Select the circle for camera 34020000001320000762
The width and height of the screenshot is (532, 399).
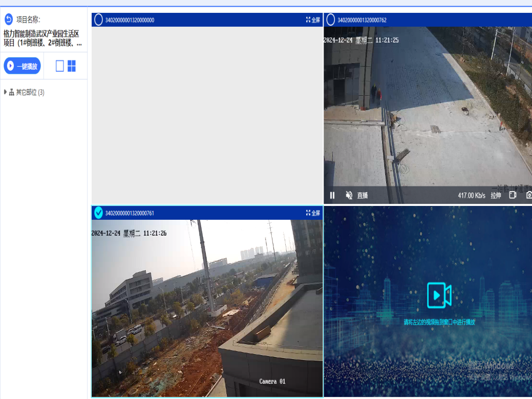(x=330, y=20)
